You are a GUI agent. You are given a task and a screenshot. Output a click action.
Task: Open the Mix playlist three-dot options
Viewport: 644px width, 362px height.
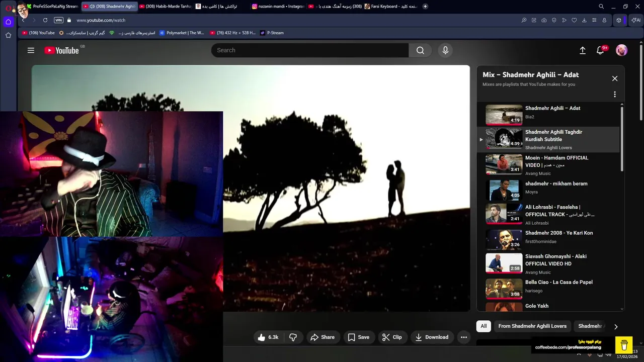(614, 95)
